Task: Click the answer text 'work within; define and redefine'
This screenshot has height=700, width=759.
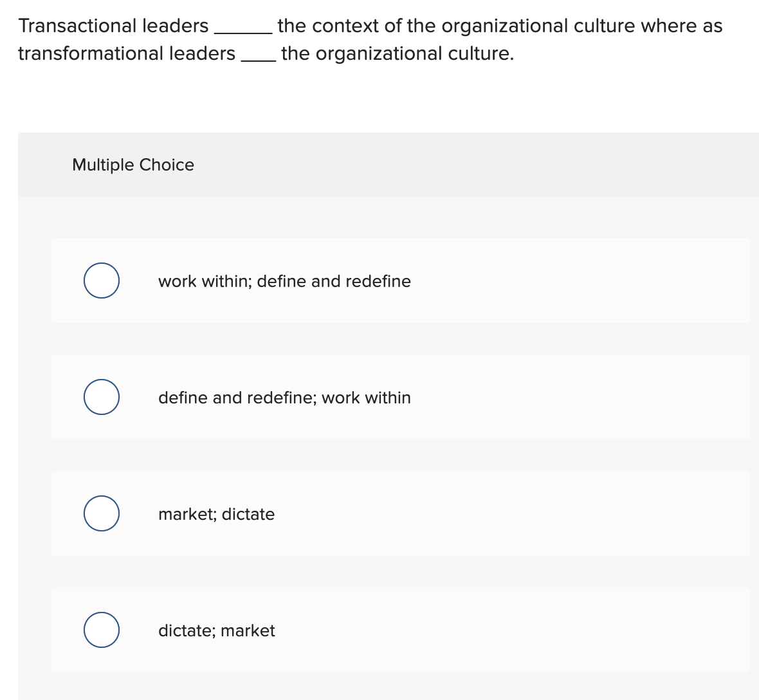Action: pos(284,281)
